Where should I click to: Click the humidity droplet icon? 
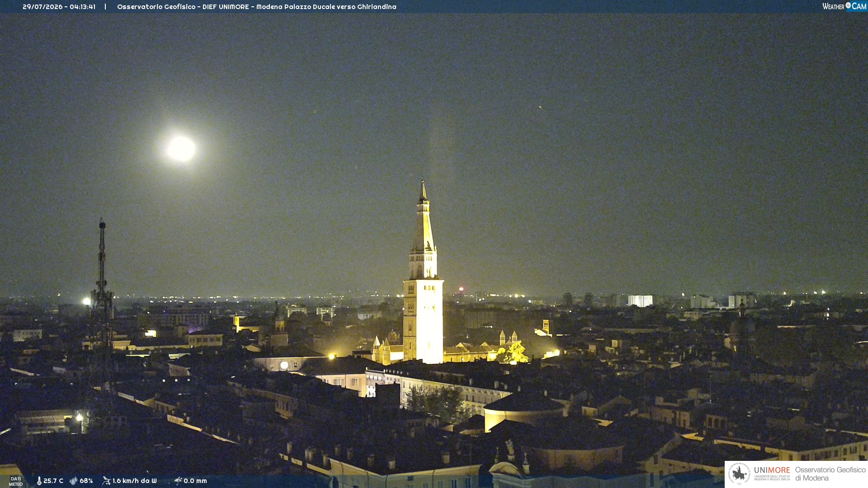point(74,481)
